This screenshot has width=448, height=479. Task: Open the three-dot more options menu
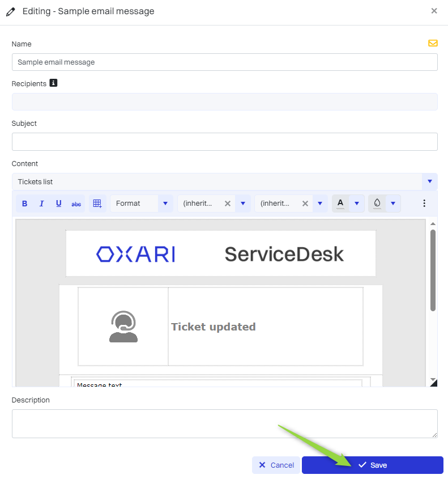424,203
